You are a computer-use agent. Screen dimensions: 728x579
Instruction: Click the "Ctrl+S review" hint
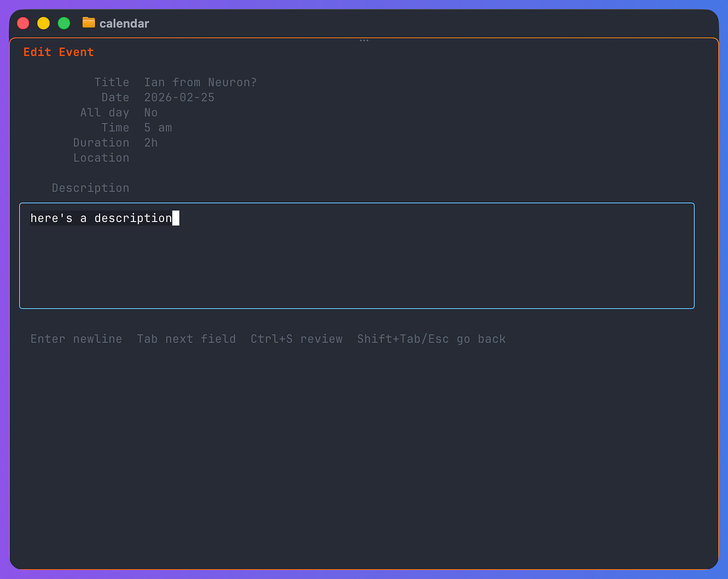[296, 339]
